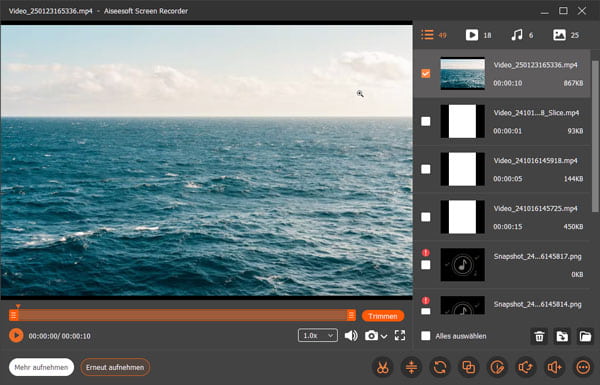Open the sound booster tool
600x385 pixels.
click(554, 367)
